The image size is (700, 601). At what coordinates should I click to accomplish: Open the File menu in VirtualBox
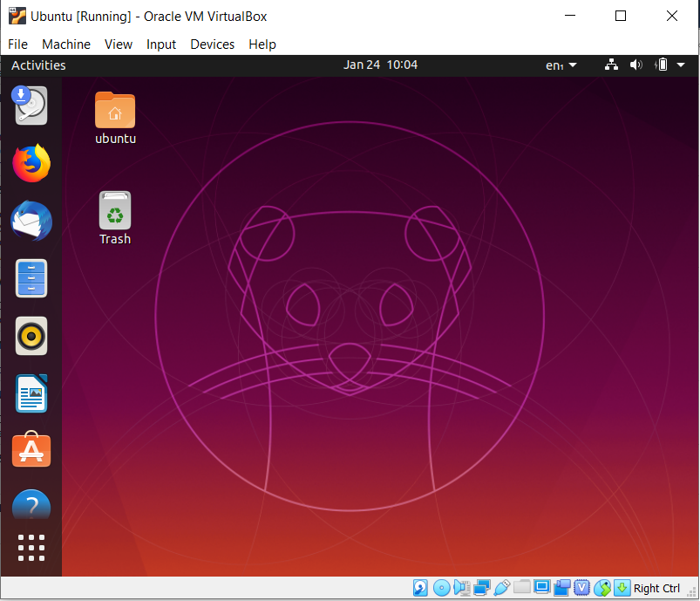[17, 44]
